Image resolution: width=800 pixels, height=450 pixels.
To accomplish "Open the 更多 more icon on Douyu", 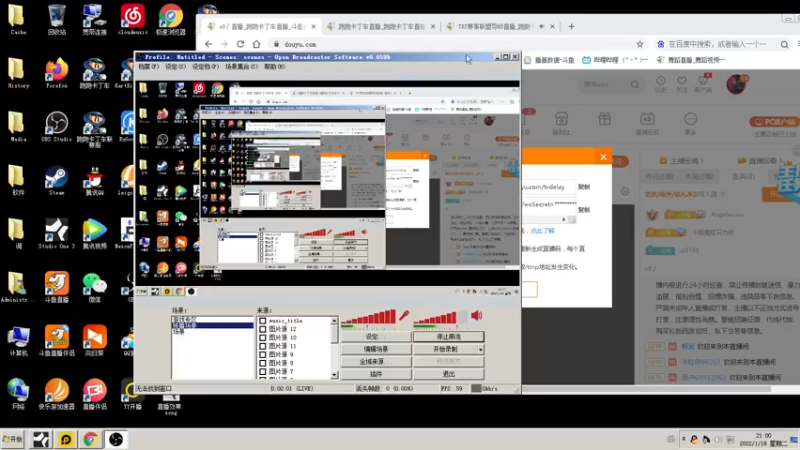I will [x=690, y=123].
